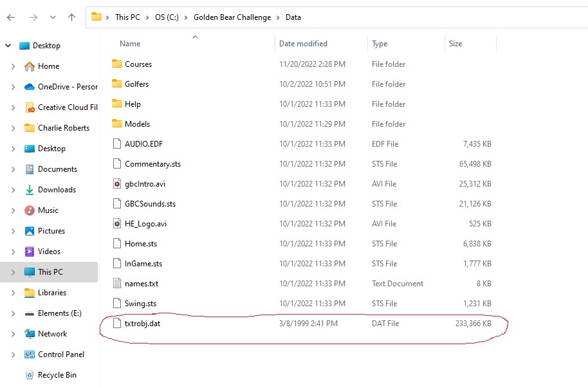Screen dimensions: 588x386
Task: Select the Libraries icon in sidebar
Action: point(29,293)
